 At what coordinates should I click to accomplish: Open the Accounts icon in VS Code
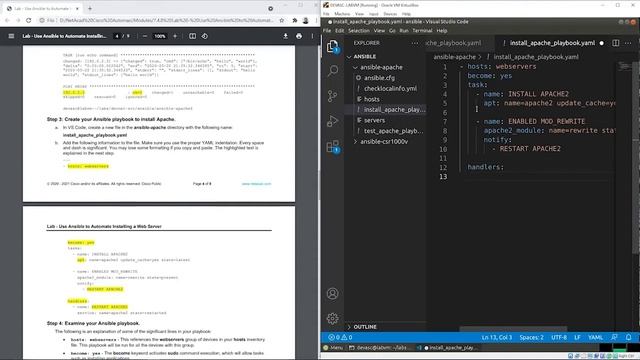point(332,293)
